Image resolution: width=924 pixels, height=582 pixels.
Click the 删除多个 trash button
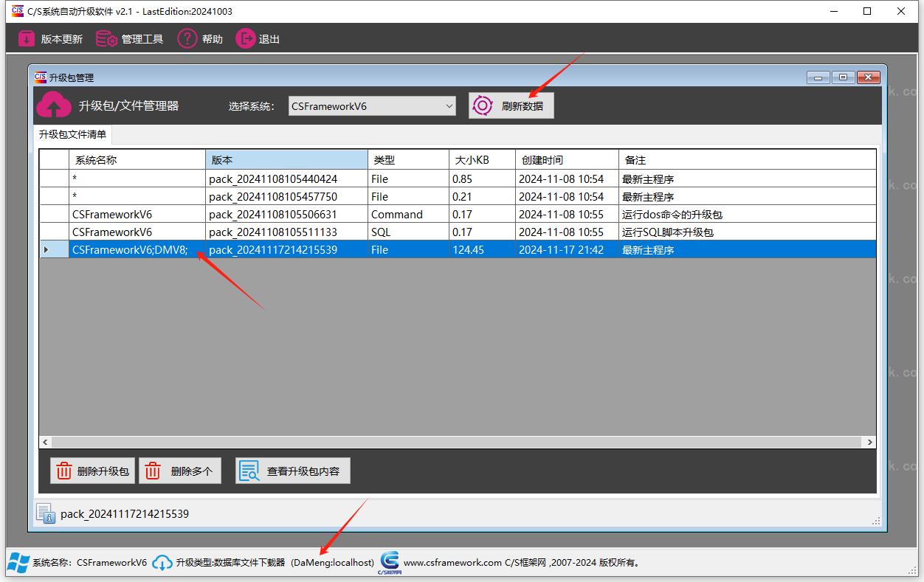180,471
